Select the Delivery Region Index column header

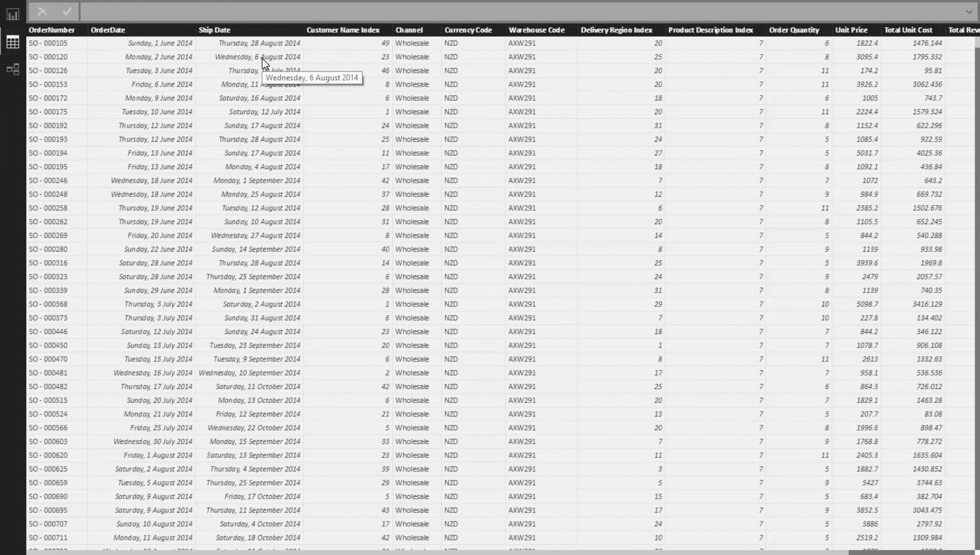point(617,30)
